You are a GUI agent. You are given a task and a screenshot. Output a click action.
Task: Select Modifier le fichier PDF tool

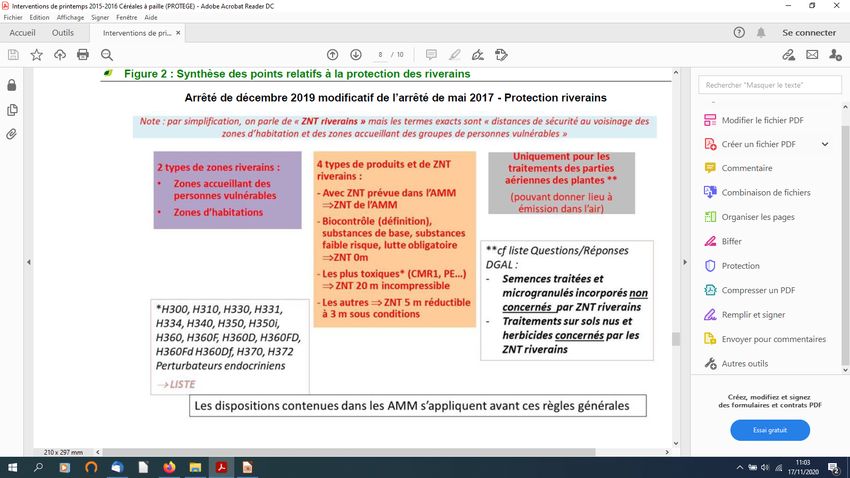coord(762,120)
